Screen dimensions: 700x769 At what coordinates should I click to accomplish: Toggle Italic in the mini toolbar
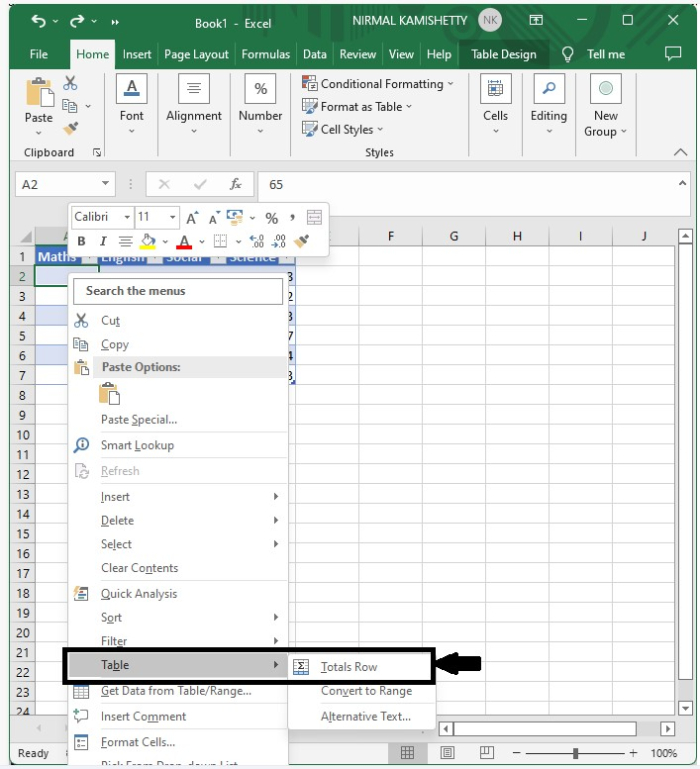coord(103,241)
